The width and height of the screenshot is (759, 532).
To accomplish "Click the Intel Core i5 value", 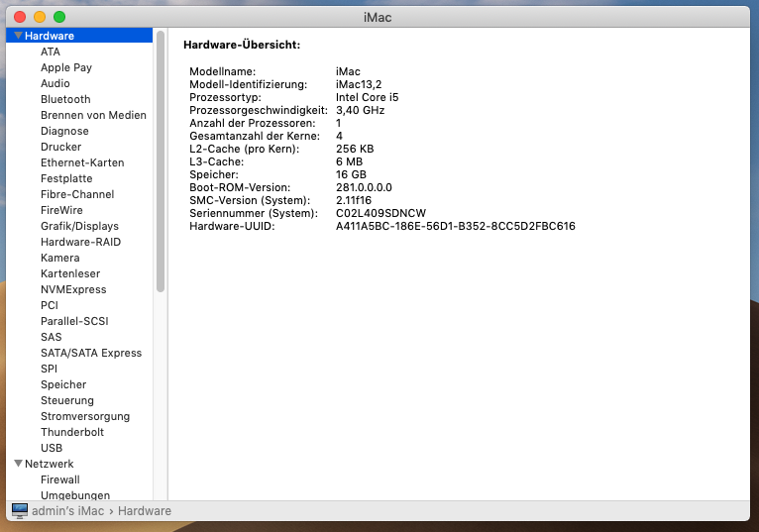I will pyautogui.click(x=368, y=97).
